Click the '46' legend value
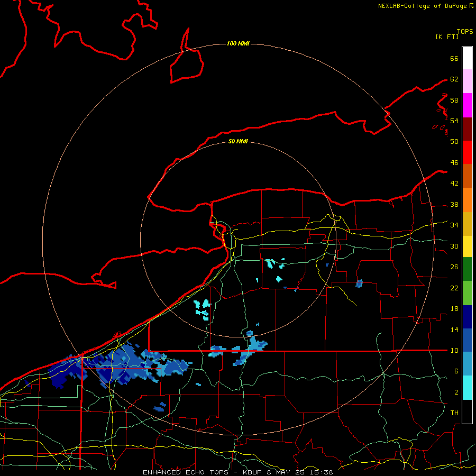 (454, 163)
